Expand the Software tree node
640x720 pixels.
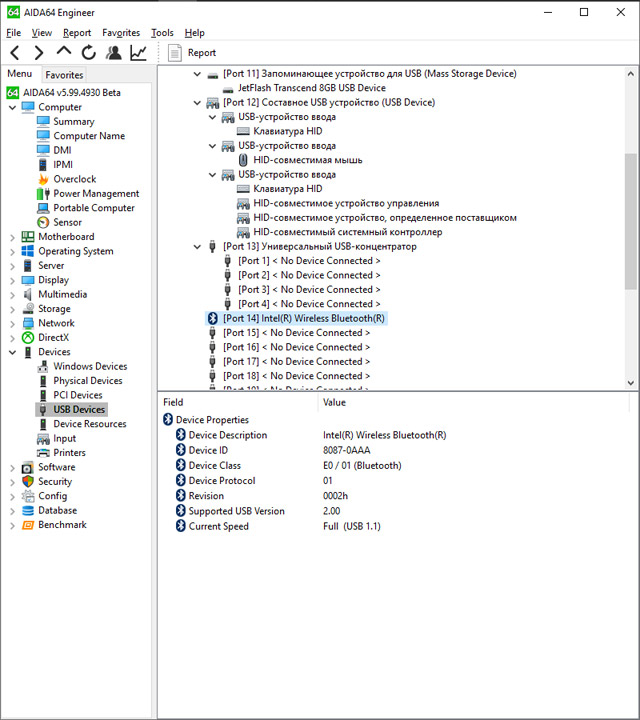[x=12, y=468]
